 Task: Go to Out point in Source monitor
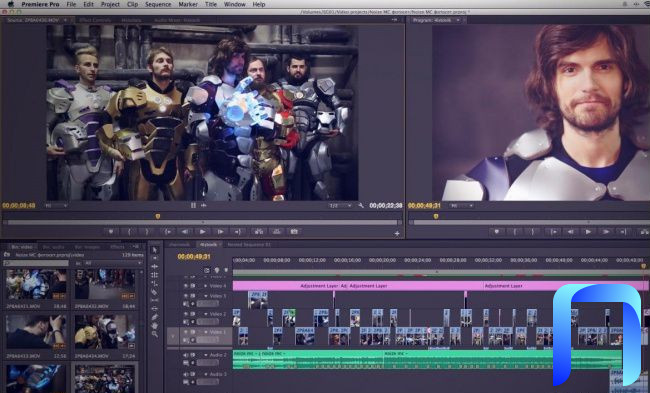pyautogui.click(x=238, y=232)
